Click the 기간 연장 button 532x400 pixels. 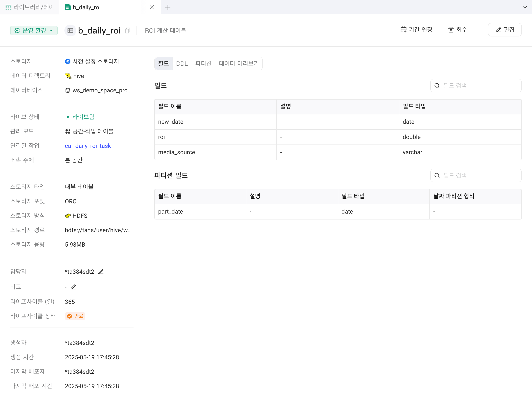(x=416, y=30)
